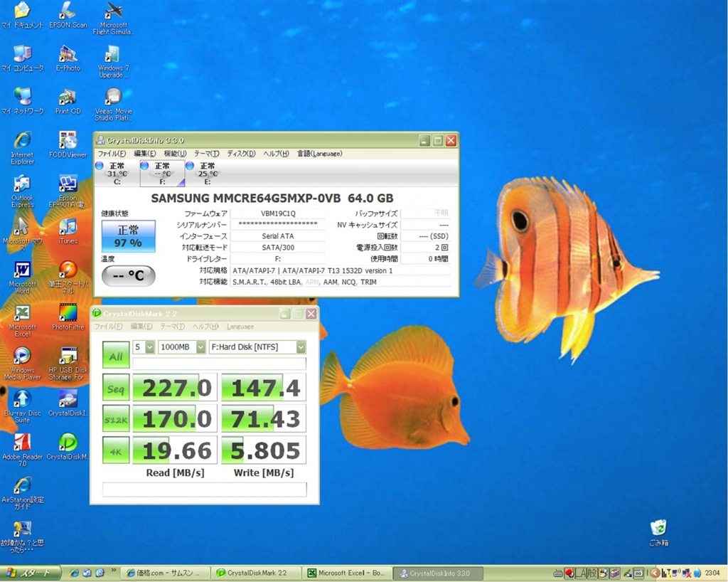Open the iTunes desktop shortcut
The height and width of the screenshot is (582, 728).
click(x=68, y=228)
